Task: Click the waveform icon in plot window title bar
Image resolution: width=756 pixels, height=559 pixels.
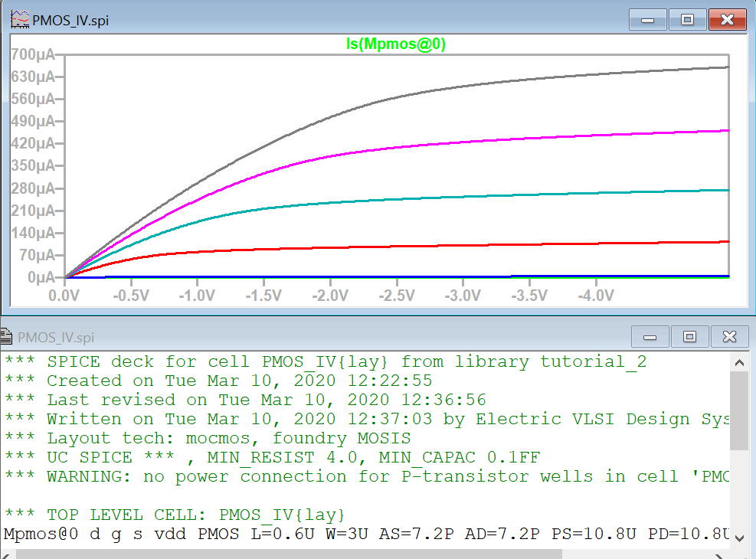Action: click(x=20, y=20)
